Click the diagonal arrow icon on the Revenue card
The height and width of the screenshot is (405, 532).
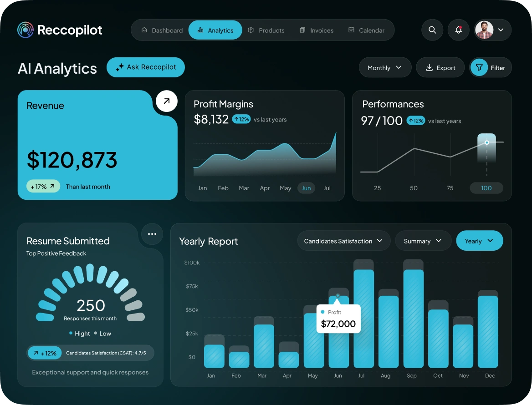[166, 101]
